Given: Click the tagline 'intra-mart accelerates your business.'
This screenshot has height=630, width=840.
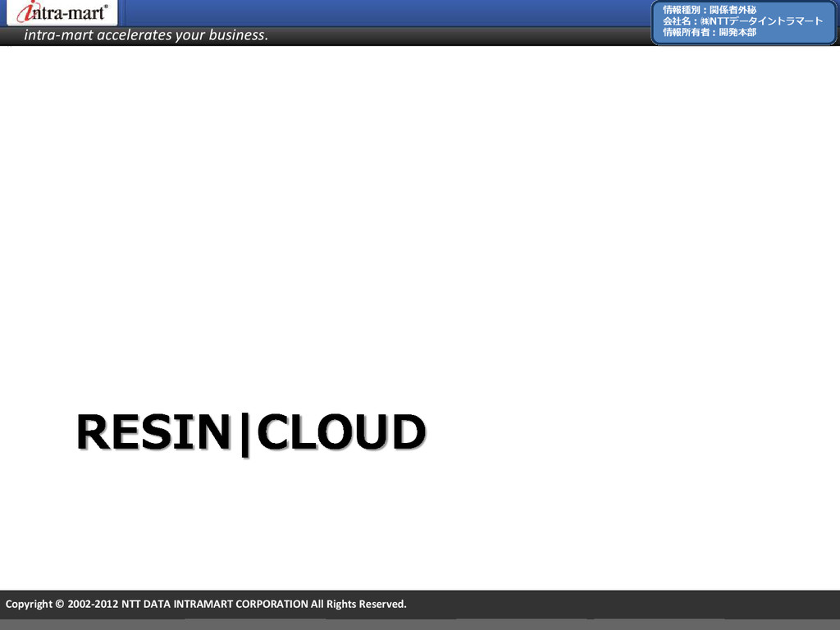Looking at the screenshot, I should click(x=146, y=34).
